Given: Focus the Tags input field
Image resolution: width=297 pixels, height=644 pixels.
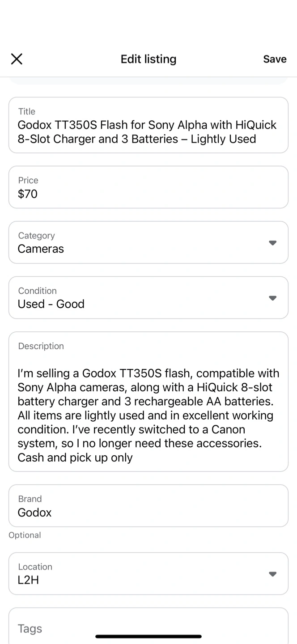Looking at the screenshot, I should pos(148,628).
